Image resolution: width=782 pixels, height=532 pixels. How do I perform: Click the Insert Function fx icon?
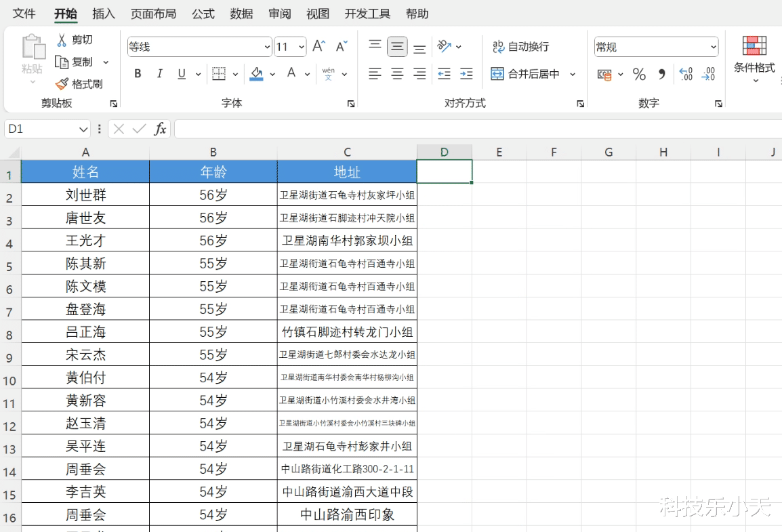(x=160, y=129)
